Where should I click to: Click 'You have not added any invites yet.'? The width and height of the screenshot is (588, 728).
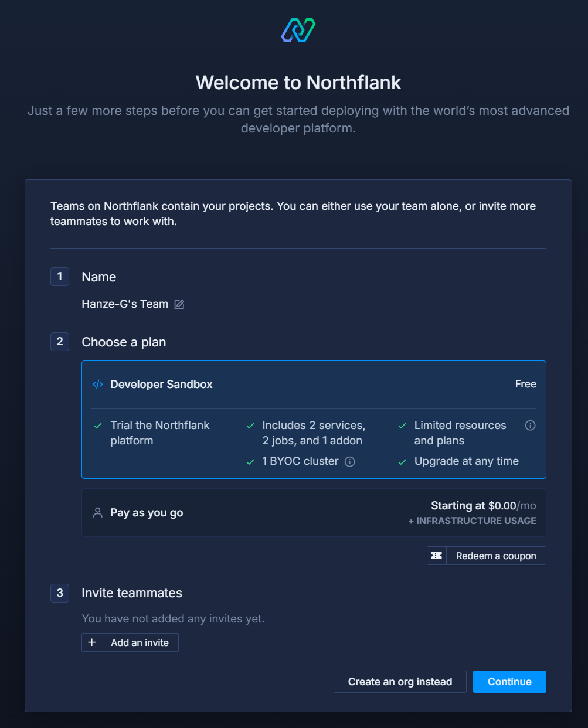click(x=173, y=619)
